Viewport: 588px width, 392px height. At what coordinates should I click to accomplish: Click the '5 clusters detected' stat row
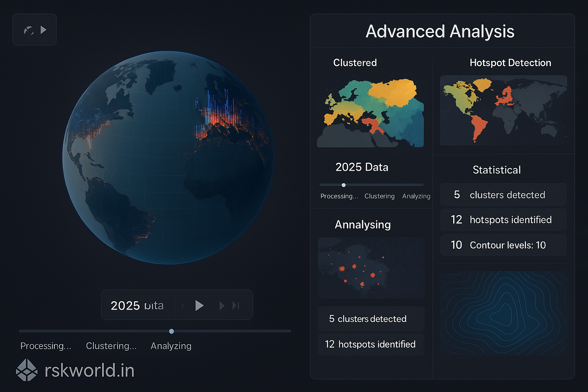click(503, 194)
